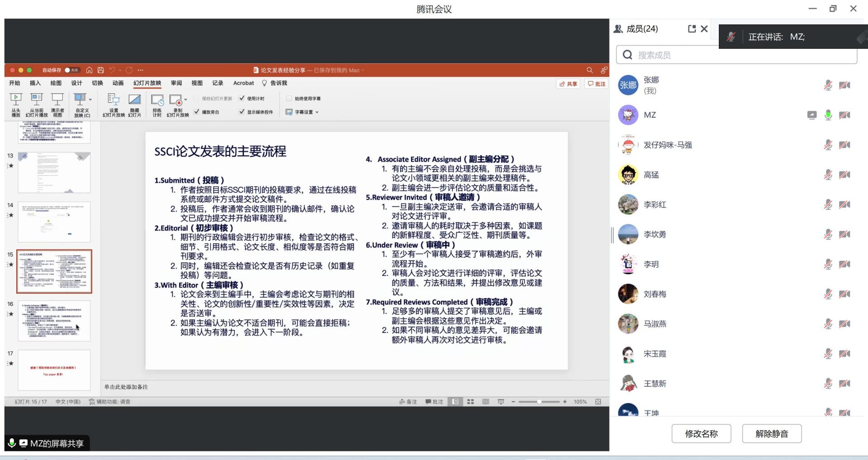Uncheck the 使用计时 checkbox
Image resolution: width=868 pixels, height=460 pixels.
pos(242,98)
